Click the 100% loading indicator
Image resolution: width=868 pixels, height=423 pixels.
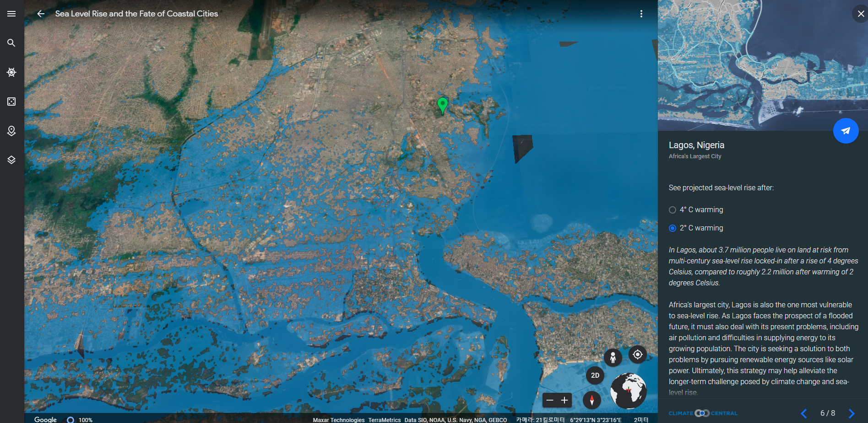pos(80,420)
